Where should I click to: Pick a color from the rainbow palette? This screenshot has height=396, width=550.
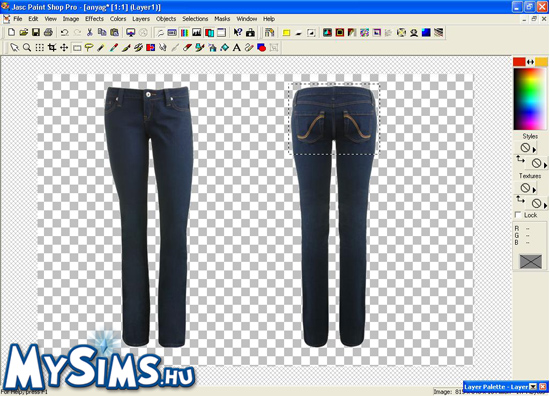(x=530, y=99)
